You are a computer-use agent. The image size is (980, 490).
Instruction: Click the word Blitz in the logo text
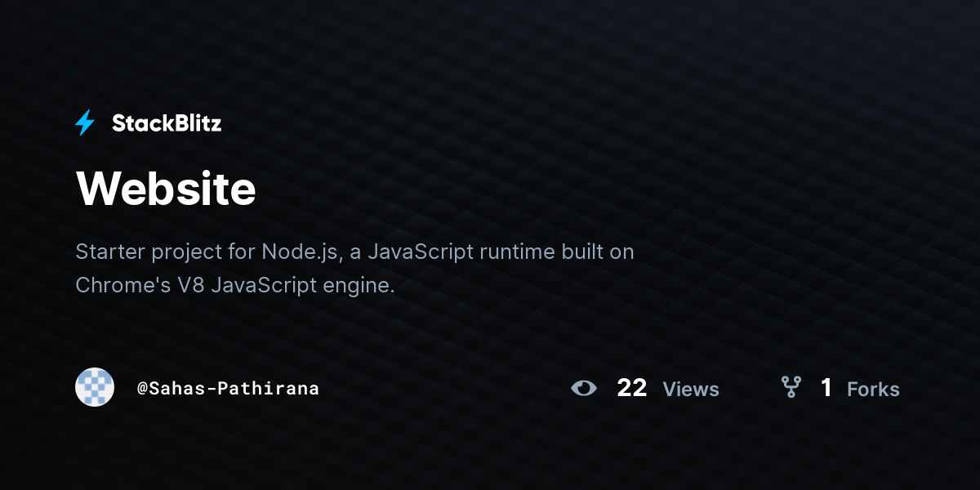(x=196, y=123)
